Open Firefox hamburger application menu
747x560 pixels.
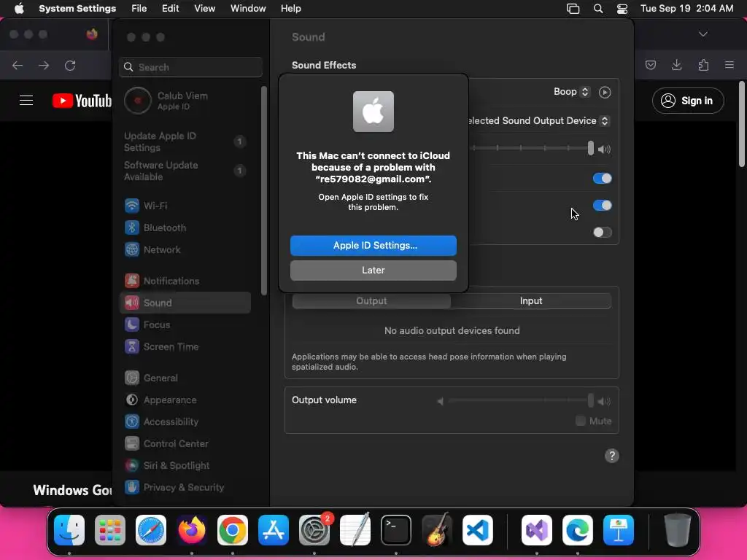point(729,65)
